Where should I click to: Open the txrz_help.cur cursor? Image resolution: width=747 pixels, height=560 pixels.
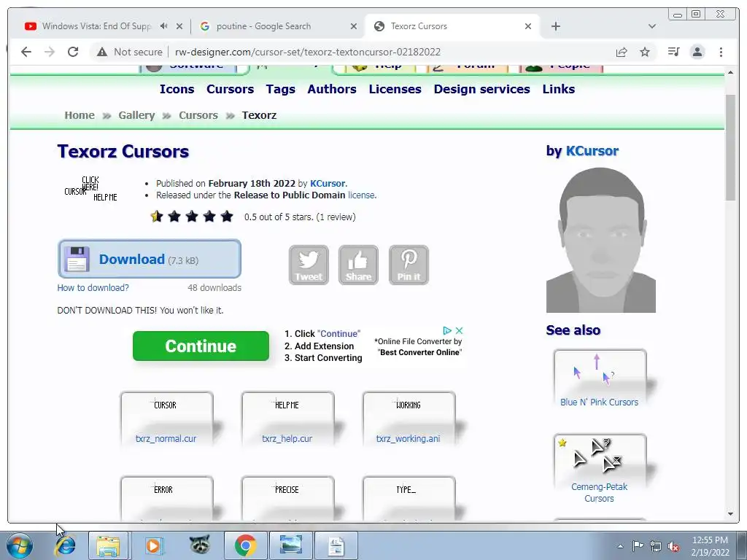coord(287,438)
